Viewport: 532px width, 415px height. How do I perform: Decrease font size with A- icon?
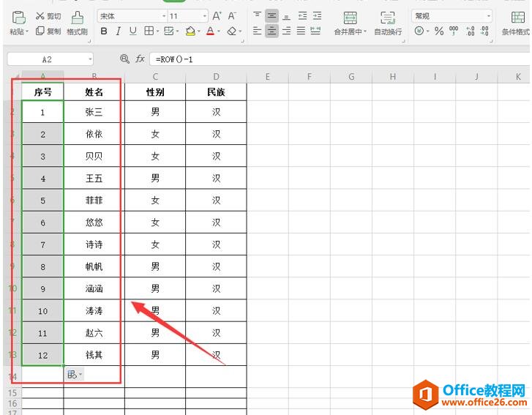(232, 16)
